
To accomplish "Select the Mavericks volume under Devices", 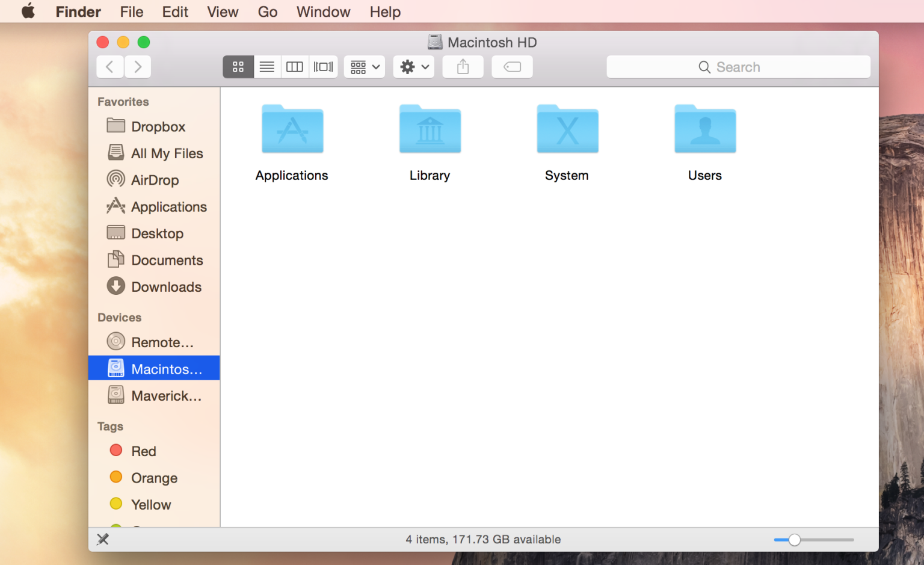I will click(x=166, y=395).
